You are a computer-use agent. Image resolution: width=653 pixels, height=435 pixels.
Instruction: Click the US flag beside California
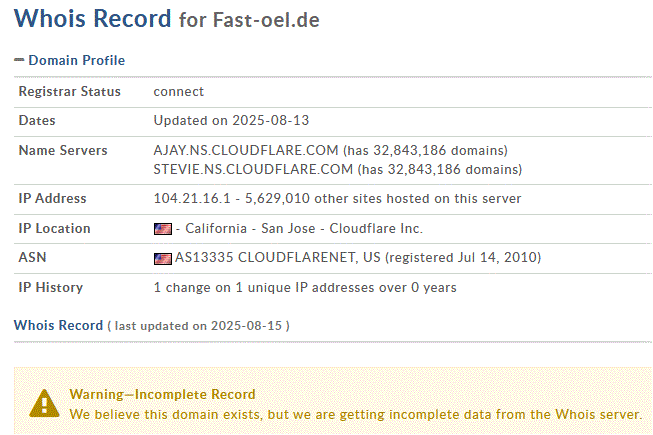(x=162, y=229)
